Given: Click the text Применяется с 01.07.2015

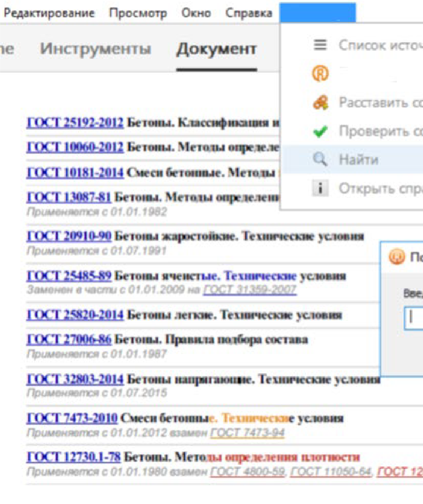Looking at the screenshot, I should click(97, 393).
